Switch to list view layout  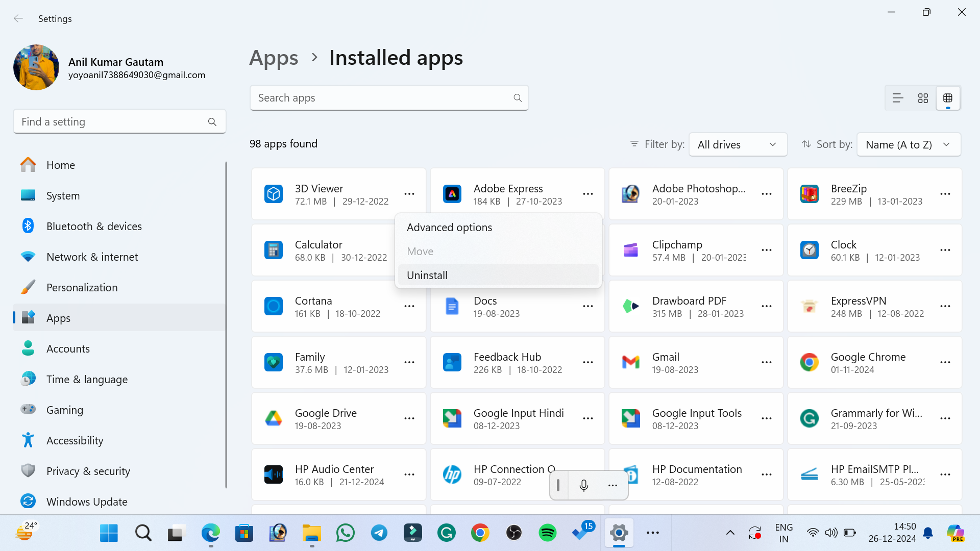click(898, 98)
